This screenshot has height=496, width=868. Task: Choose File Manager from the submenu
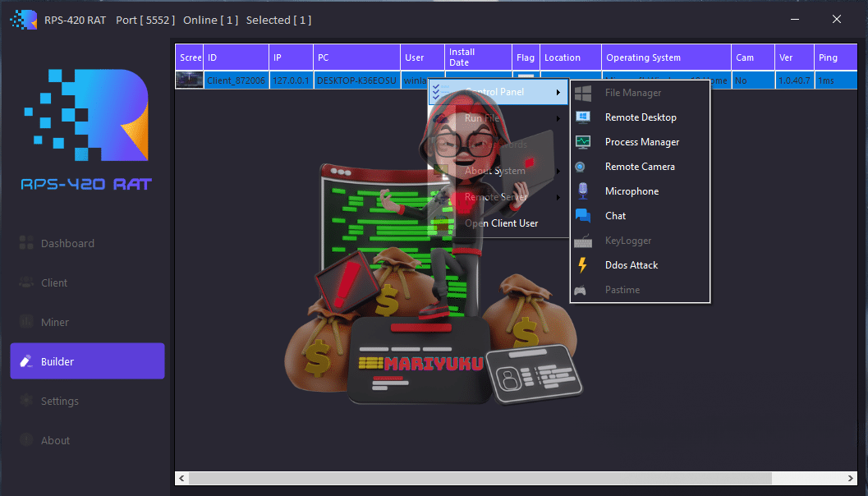pos(632,93)
